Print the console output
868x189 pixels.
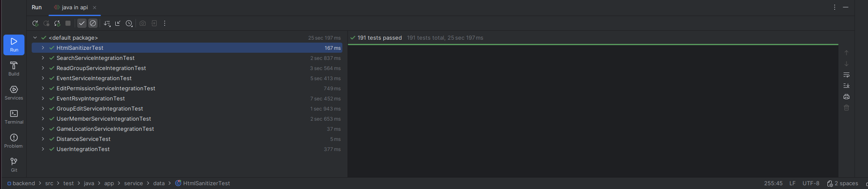846,97
